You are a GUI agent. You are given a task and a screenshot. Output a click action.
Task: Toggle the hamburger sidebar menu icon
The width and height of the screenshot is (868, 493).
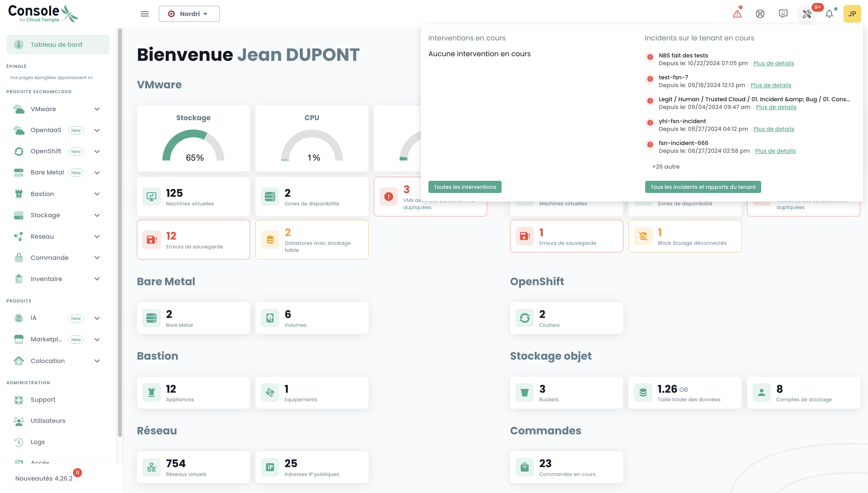click(145, 14)
